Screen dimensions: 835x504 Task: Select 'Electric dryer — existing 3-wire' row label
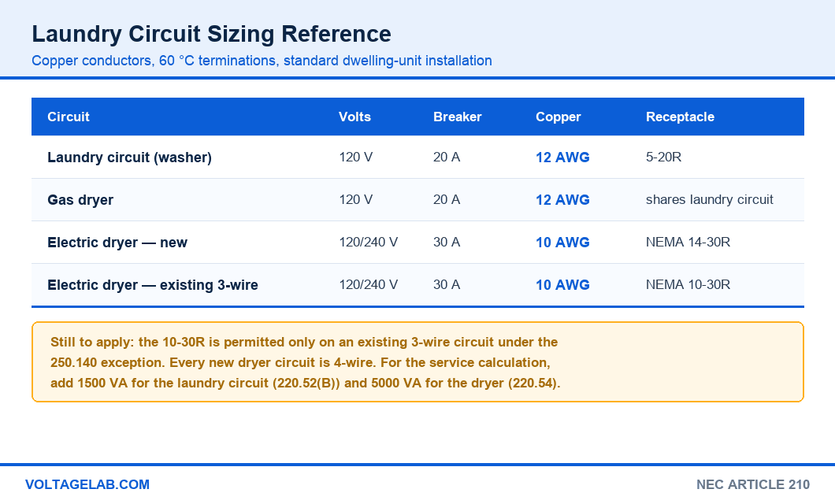(x=153, y=285)
